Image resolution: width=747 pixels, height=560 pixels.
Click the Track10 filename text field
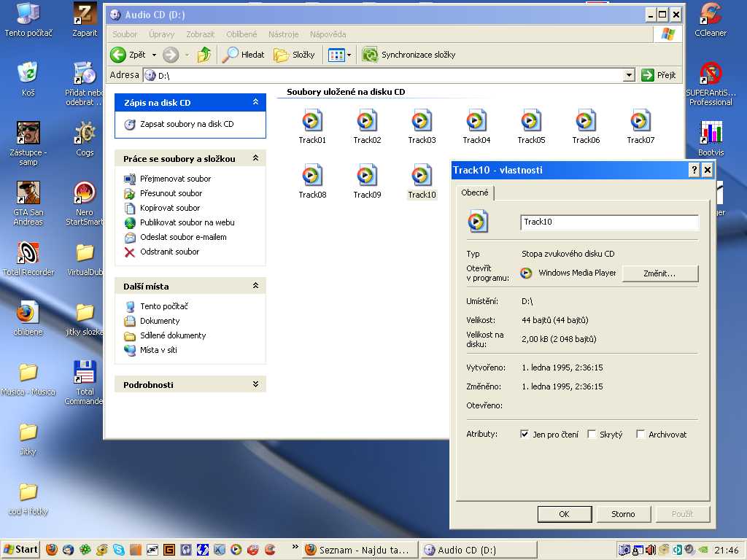[x=609, y=222]
